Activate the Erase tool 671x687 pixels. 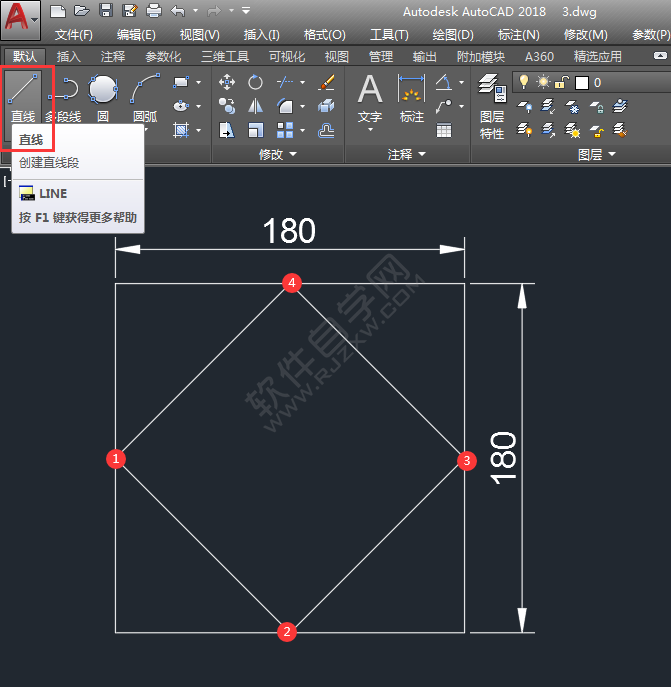pyautogui.click(x=327, y=82)
